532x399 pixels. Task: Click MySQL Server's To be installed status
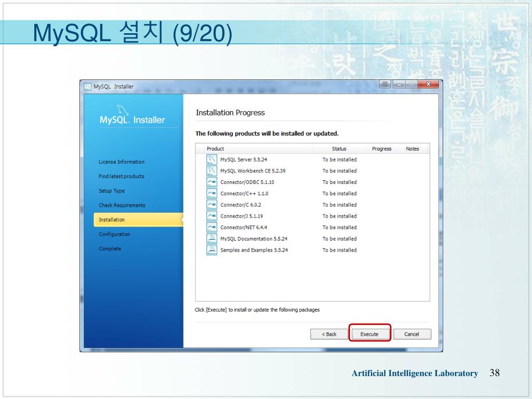pyautogui.click(x=340, y=159)
